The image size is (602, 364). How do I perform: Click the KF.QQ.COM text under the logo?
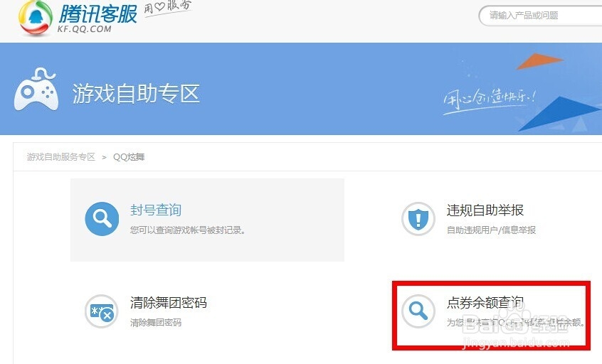pos(85,28)
